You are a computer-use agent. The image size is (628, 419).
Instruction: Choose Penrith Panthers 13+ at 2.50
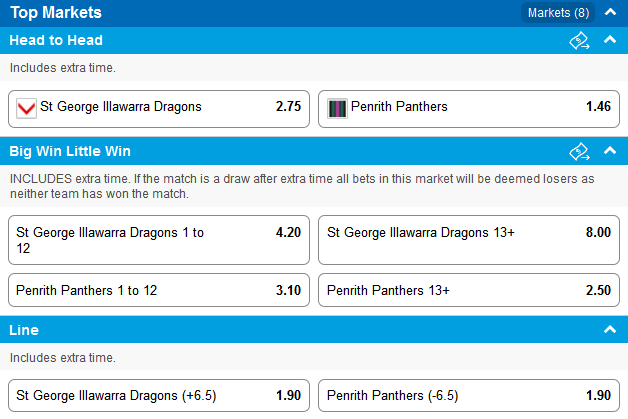pos(469,290)
